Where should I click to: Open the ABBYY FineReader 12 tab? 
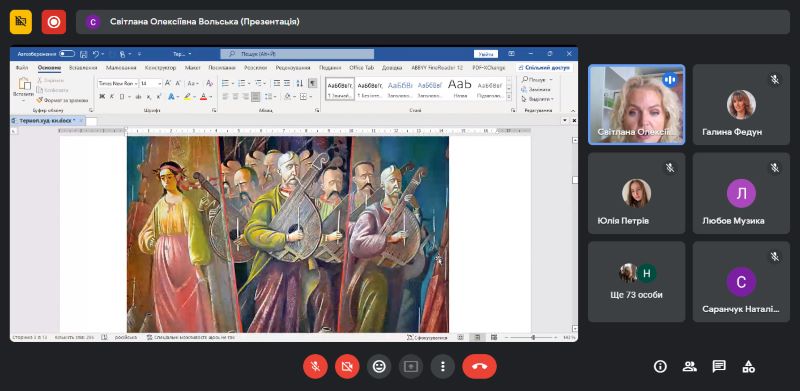[437, 67]
